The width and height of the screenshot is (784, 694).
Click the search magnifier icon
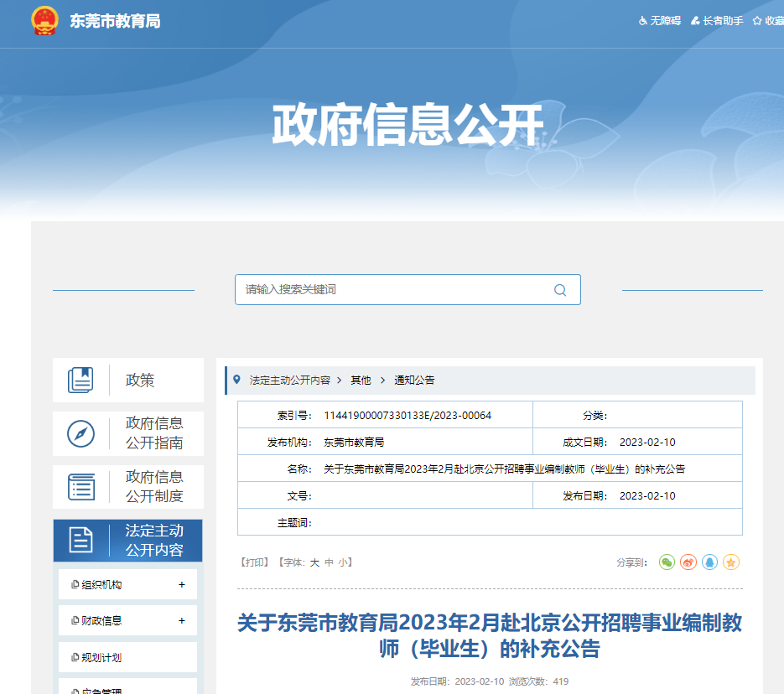coord(560,290)
